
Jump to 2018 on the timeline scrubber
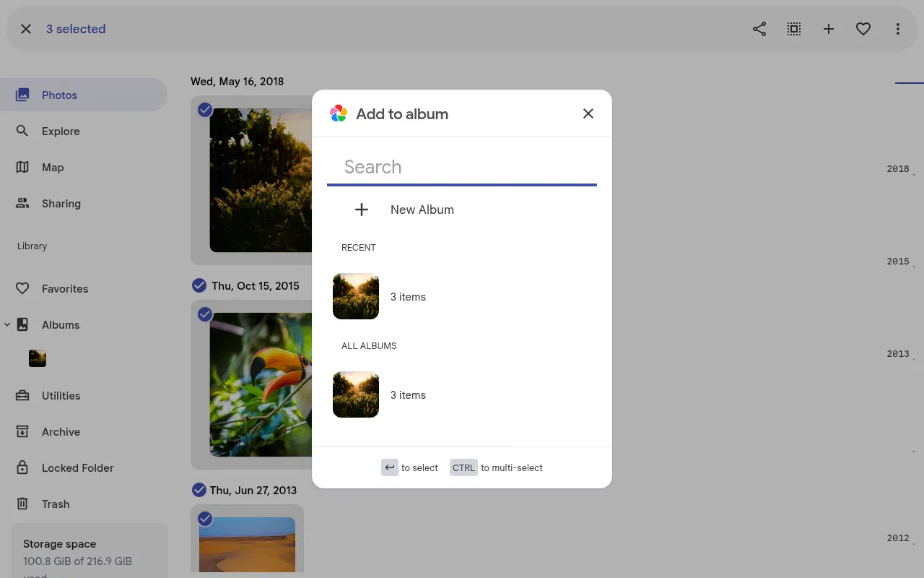click(898, 169)
